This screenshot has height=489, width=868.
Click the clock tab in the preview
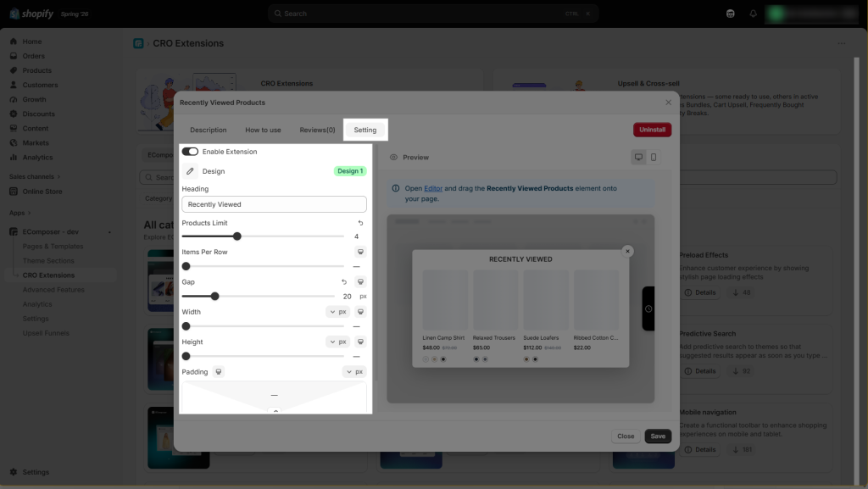click(648, 308)
